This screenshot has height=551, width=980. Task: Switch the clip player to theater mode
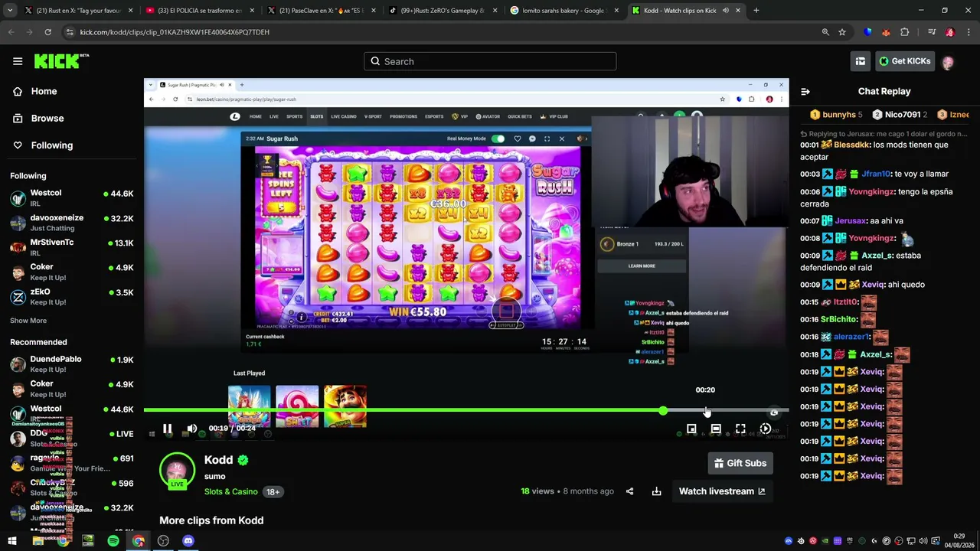(716, 429)
